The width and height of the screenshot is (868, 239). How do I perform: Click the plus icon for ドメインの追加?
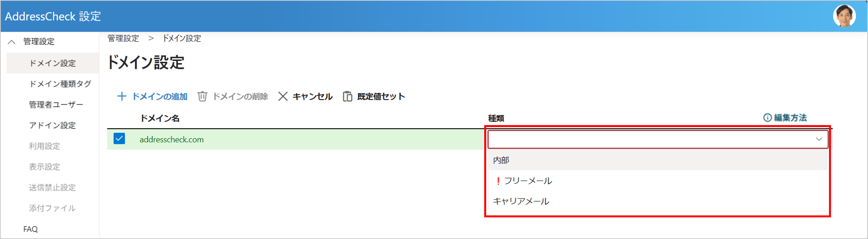(122, 97)
